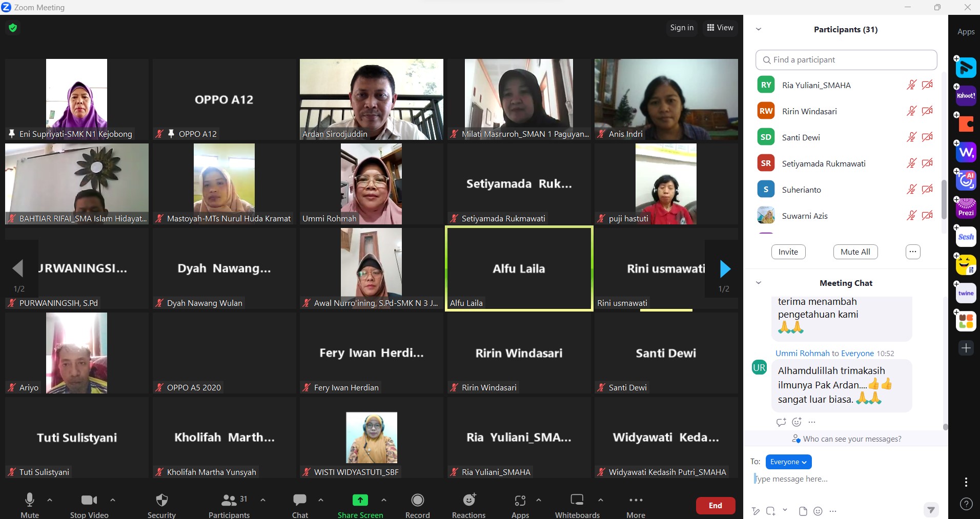Expand the arrow next to Participants
The width and height of the screenshot is (980, 519).
coord(263,500)
